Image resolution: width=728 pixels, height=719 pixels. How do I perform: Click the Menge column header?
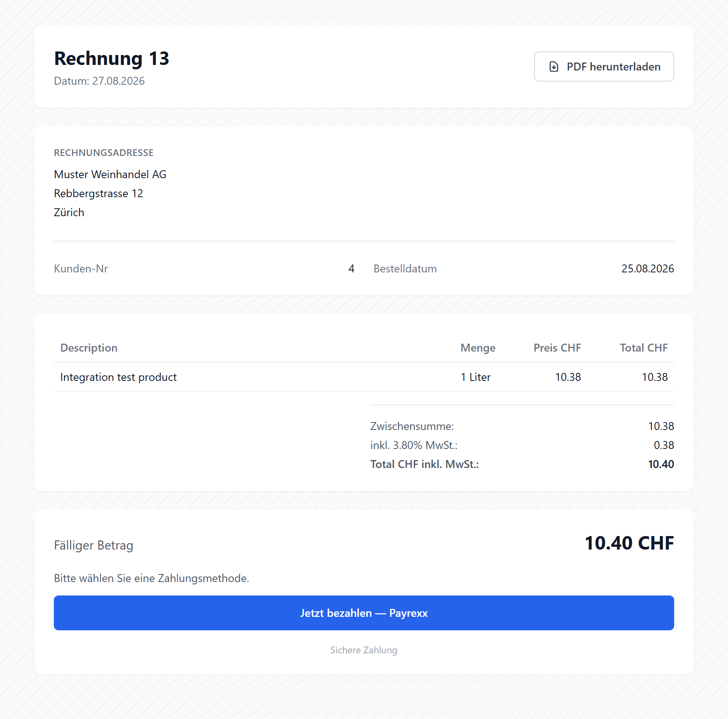point(478,348)
